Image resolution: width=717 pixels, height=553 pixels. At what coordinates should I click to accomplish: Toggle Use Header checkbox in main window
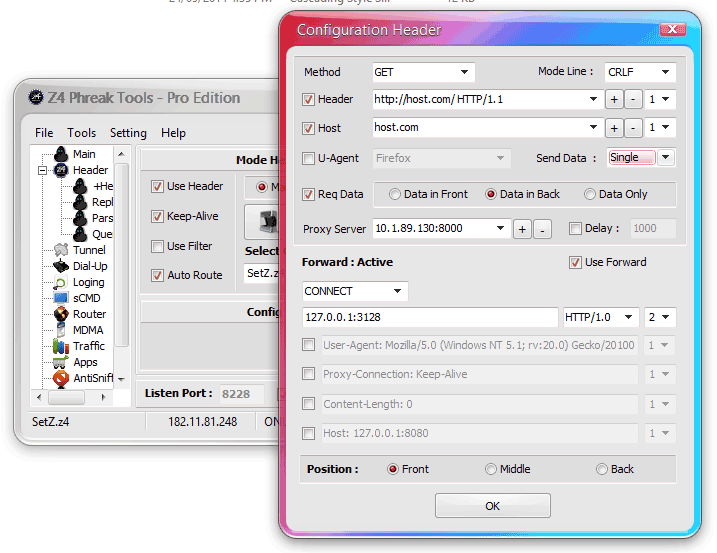(157, 186)
